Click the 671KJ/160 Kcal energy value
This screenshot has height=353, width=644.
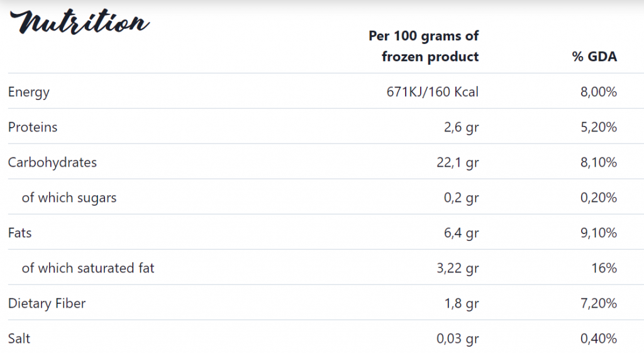coord(433,92)
